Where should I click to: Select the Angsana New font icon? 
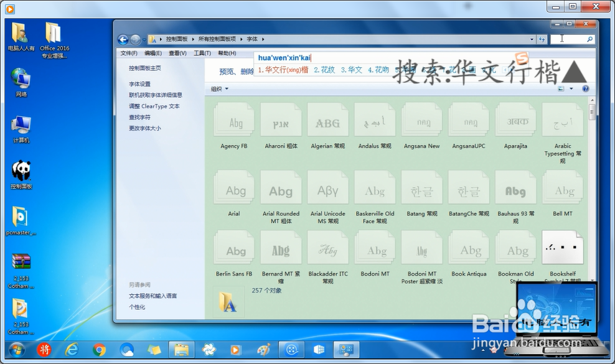(422, 120)
